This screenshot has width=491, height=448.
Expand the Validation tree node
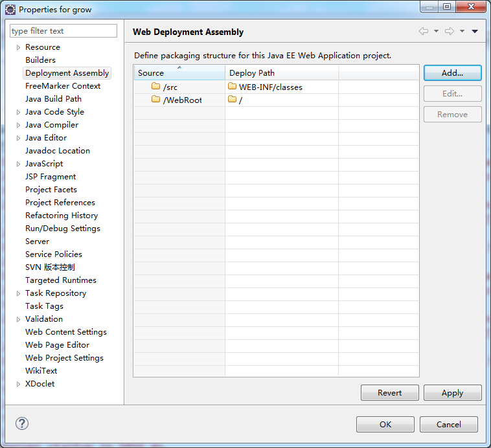(19, 319)
